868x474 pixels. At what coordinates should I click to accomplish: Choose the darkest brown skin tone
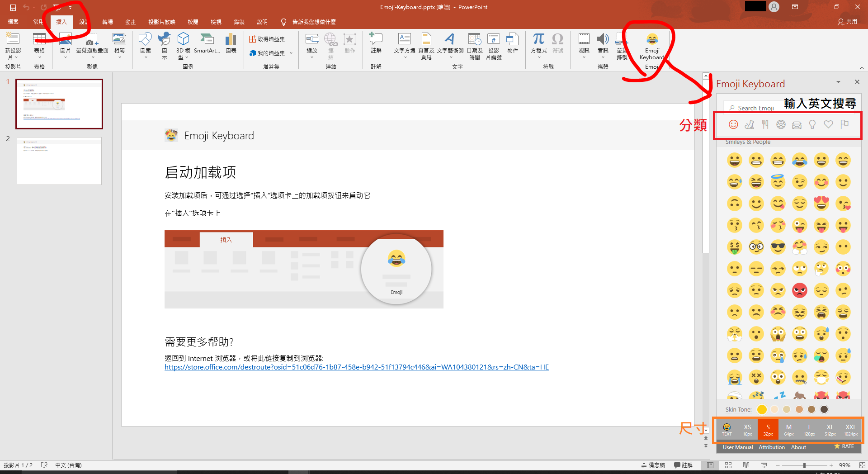point(824,409)
